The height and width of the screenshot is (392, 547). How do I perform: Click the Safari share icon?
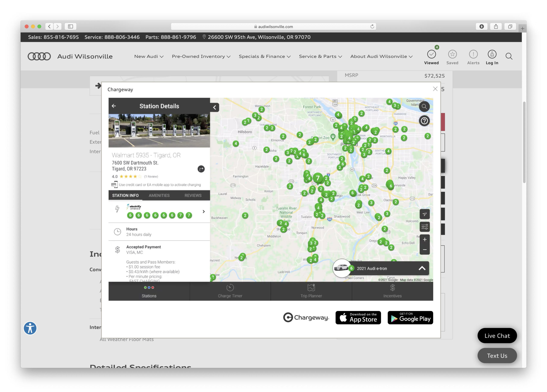(496, 26)
